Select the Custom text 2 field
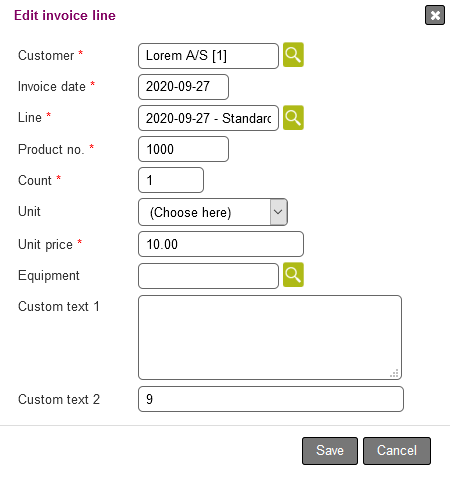The image size is (451, 477). click(271, 399)
